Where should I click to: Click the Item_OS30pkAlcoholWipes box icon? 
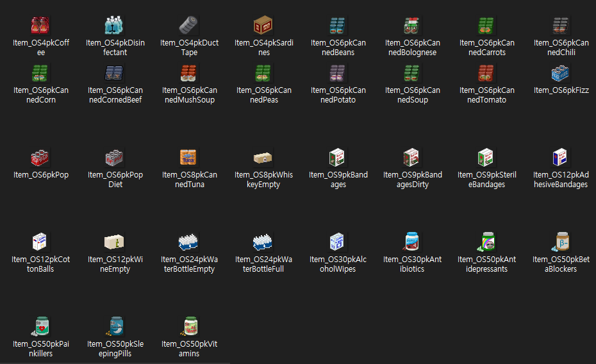pyautogui.click(x=337, y=242)
